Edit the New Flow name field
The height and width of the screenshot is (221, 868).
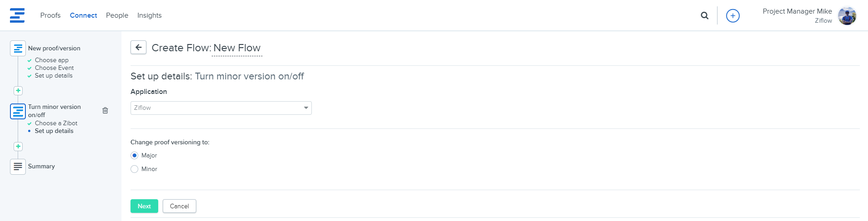(237, 48)
